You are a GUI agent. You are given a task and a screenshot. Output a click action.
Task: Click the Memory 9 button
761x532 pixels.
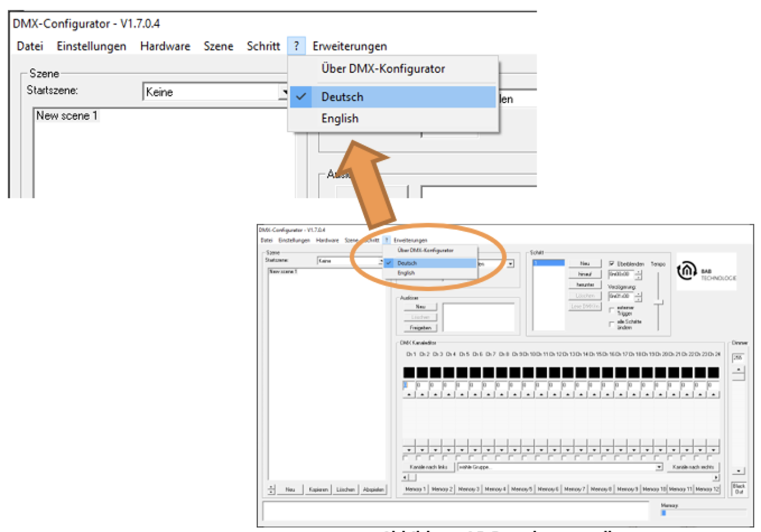[x=628, y=489]
